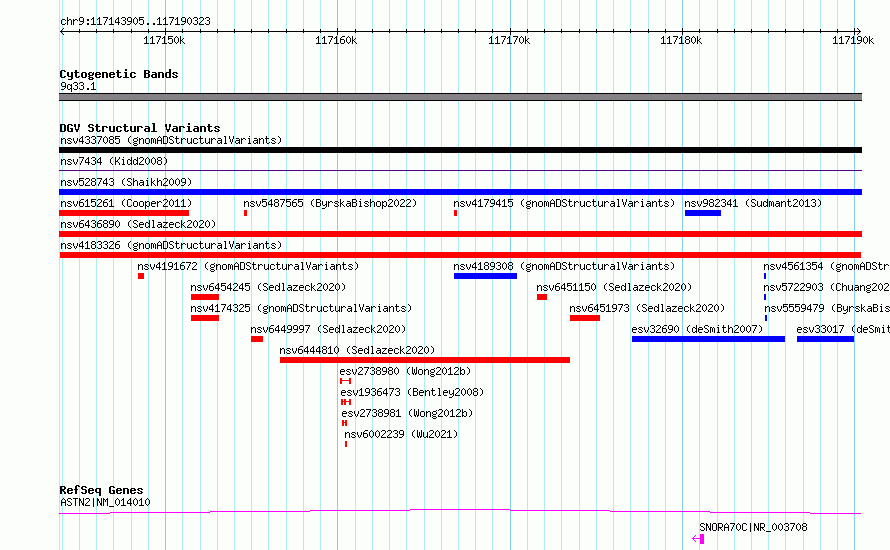Open the nsv5487565 (ByrskaBishop2022) label
This screenshot has height=550, width=890.
[x=330, y=203]
